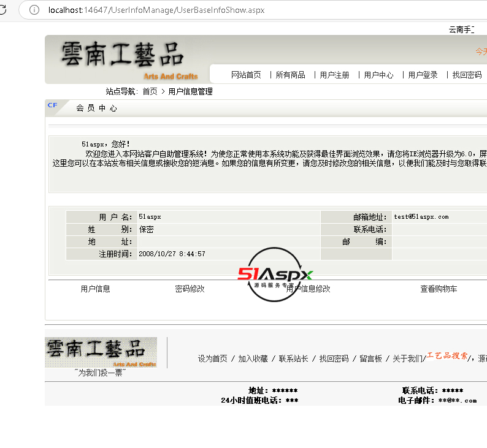Screen dimensions: 487x448
Task: Click 找回密码 in the top navigation bar
Action: click(467, 75)
